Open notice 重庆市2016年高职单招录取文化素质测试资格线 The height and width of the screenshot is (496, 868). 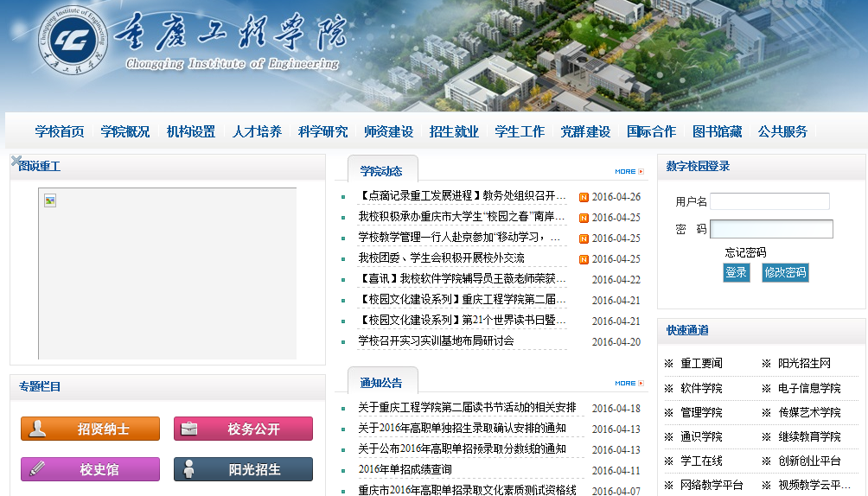467,490
